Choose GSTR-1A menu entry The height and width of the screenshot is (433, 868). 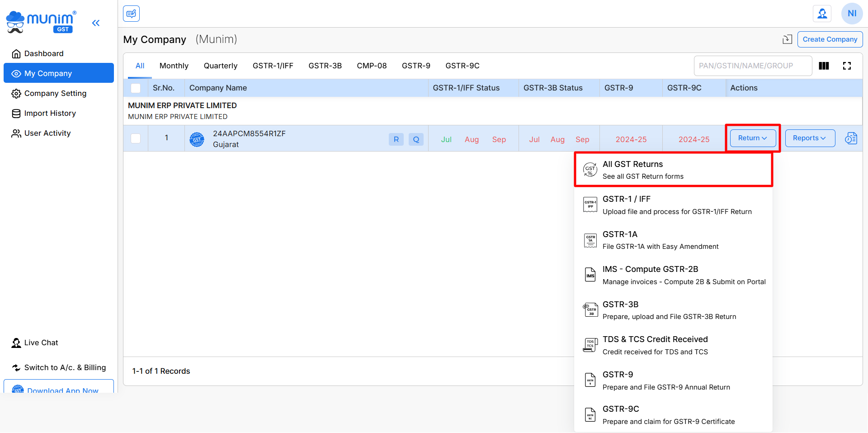click(673, 240)
